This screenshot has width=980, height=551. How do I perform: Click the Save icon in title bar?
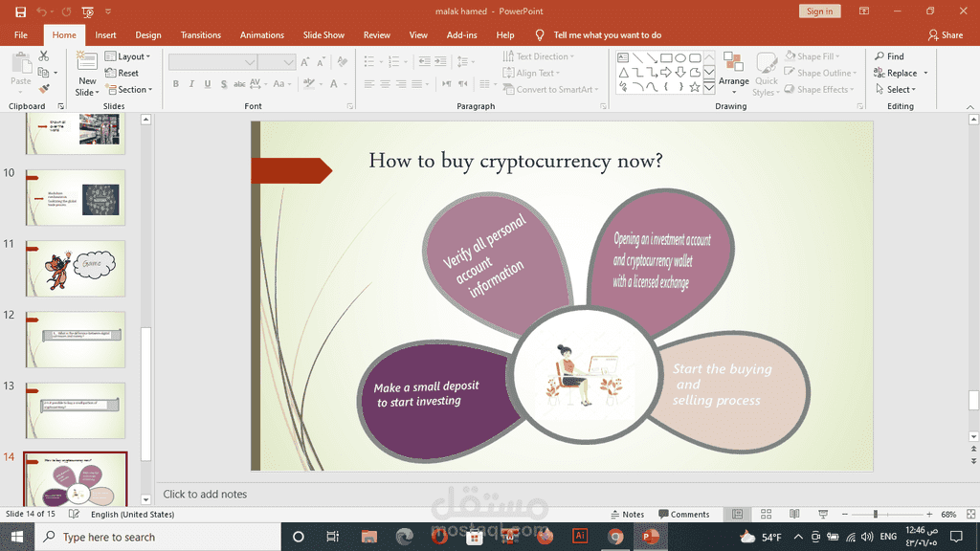click(x=21, y=11)
